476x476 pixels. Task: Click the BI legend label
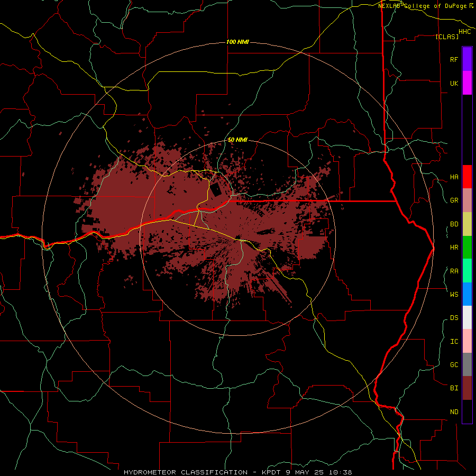(454, 388)
